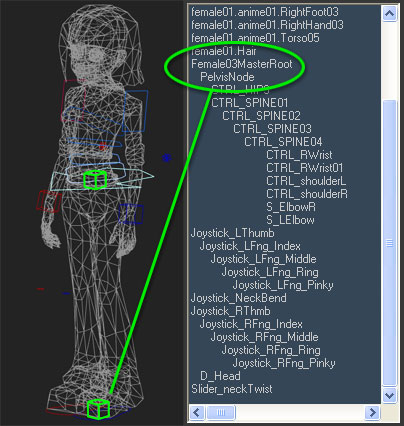Image resolution: width=404 pixels, height=426 pixels.
Task: Select the green cube at the pelvis
Action: 95,180
